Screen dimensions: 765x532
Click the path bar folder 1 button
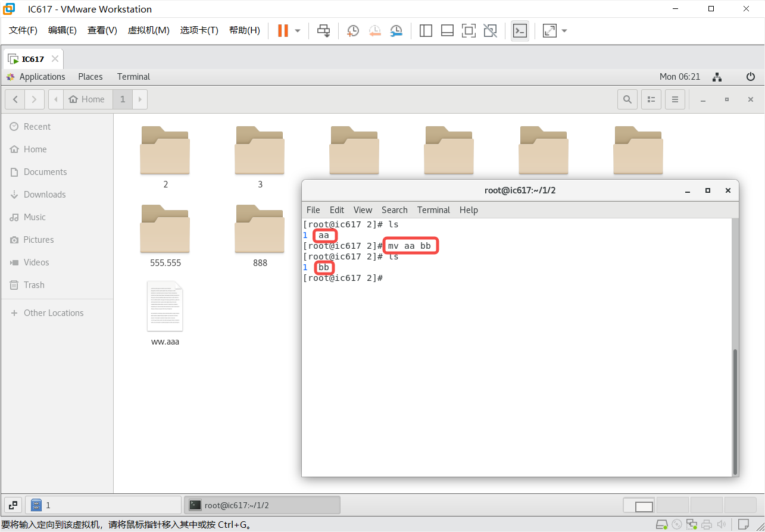tap(123, 99)
